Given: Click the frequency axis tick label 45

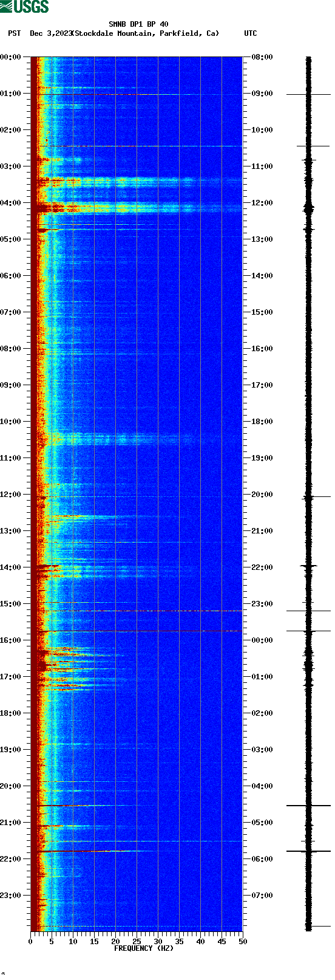Looking at the screenshot, I should [222, 942].
